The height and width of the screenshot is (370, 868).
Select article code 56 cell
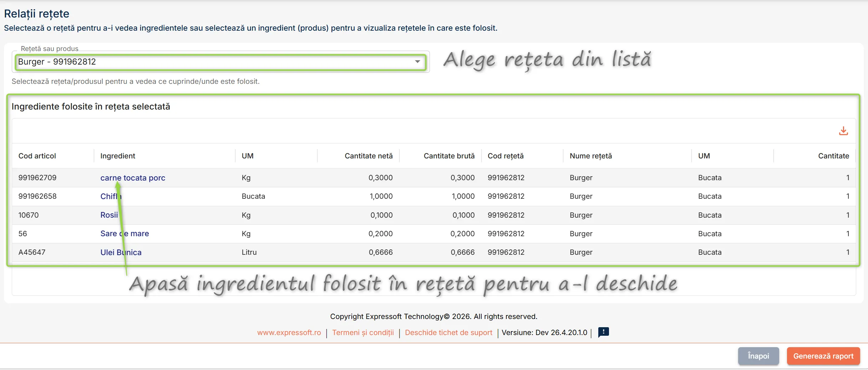[x=22, y=234]
